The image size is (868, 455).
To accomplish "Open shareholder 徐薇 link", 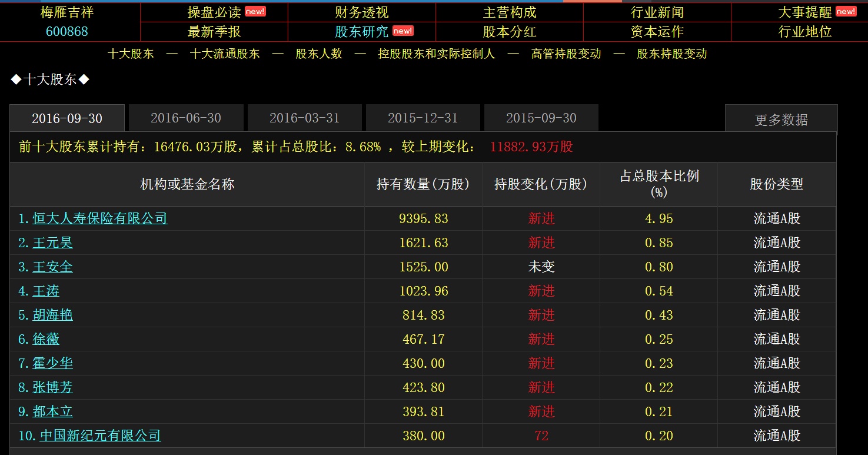I will [46, 339].
